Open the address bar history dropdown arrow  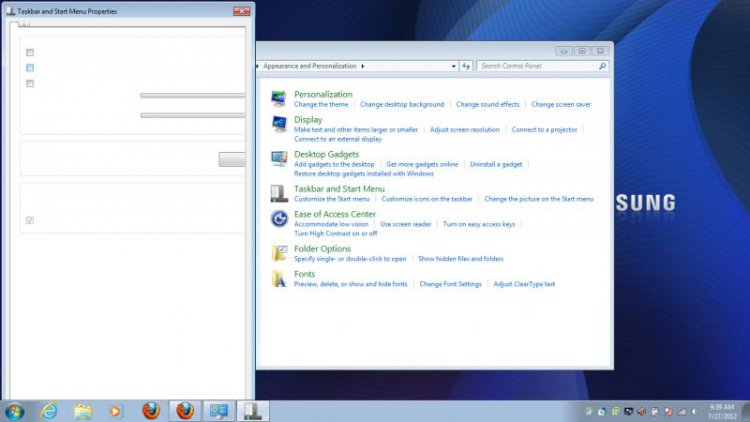coord(453,66)
